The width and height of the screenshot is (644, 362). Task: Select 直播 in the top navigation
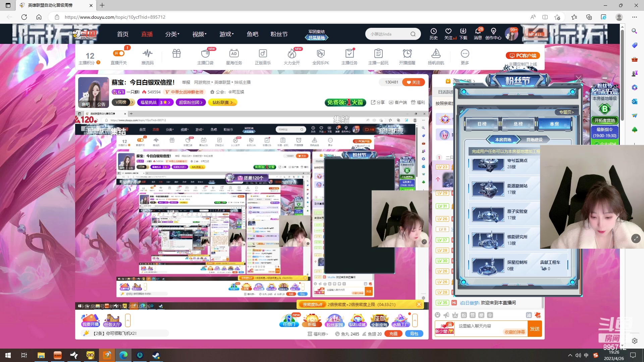tap(147, 34)
